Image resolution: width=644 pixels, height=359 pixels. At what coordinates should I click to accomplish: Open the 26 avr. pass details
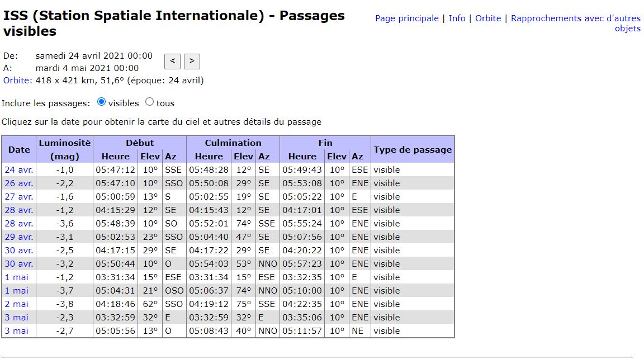[x=19, y=183]
